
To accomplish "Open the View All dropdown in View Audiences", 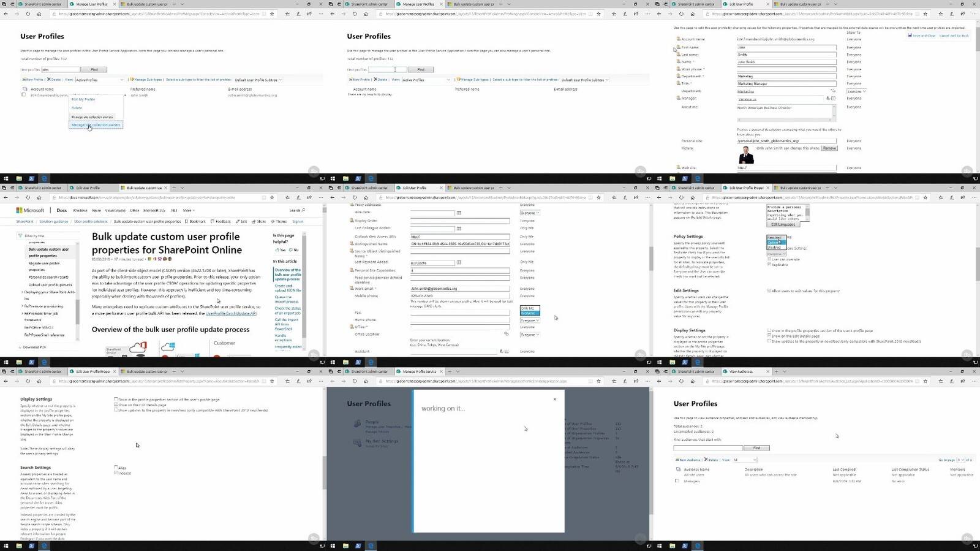I will (745, 460).
